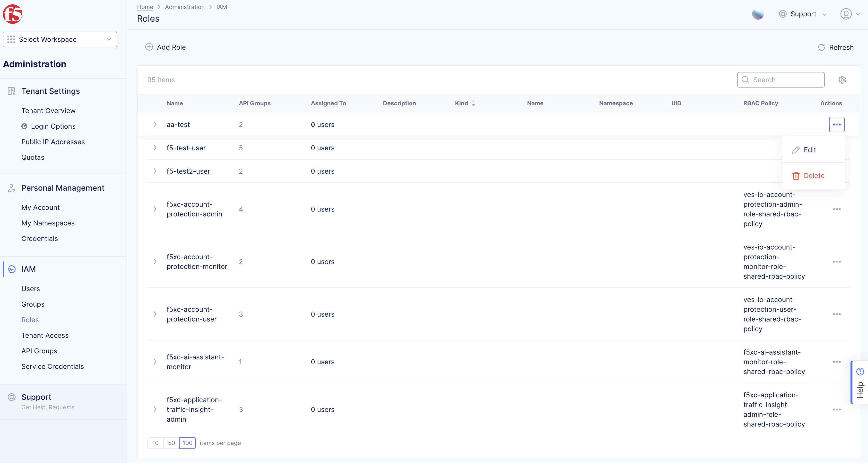
Task: Select Delete in the actions menu
Action: point(809,176)
